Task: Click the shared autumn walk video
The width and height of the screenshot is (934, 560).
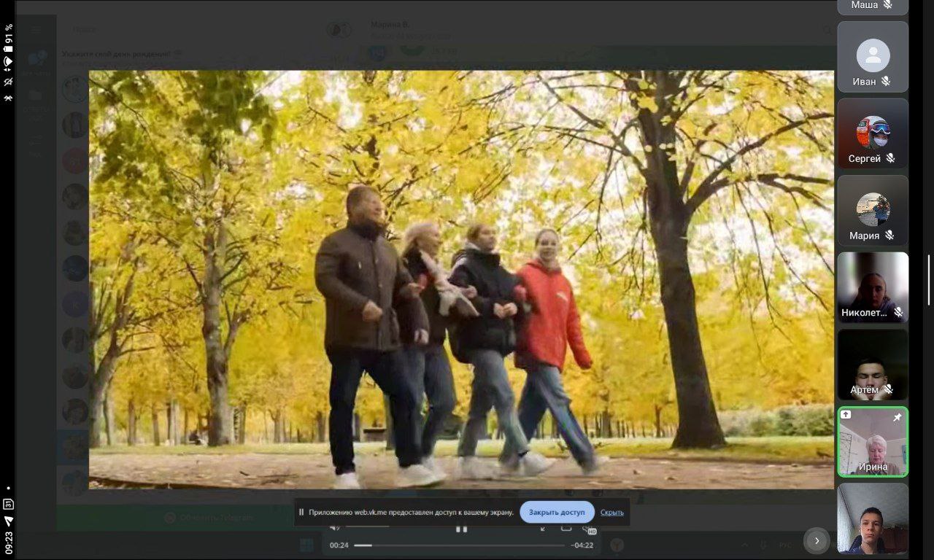Action: (x=461, y=279)
